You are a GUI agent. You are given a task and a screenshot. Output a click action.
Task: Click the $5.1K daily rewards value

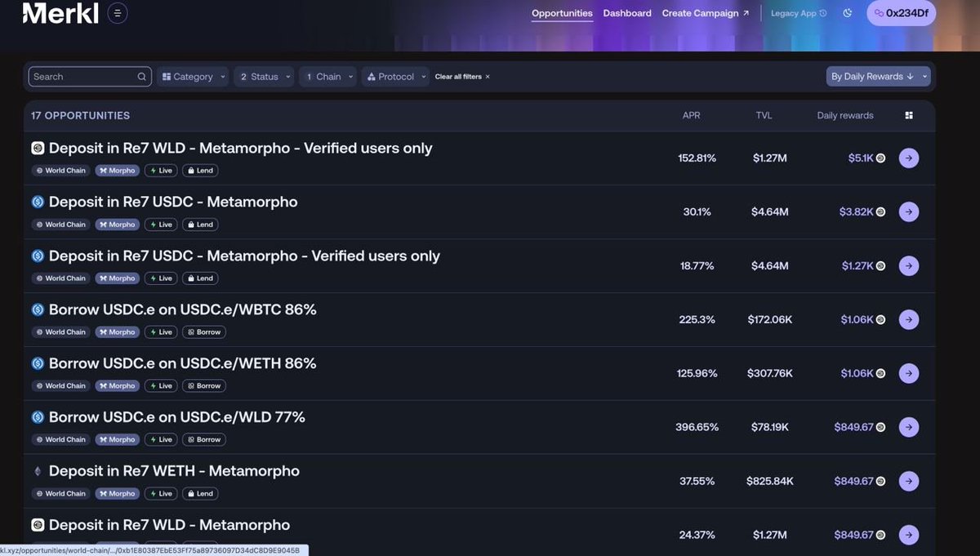click(861, 158)
